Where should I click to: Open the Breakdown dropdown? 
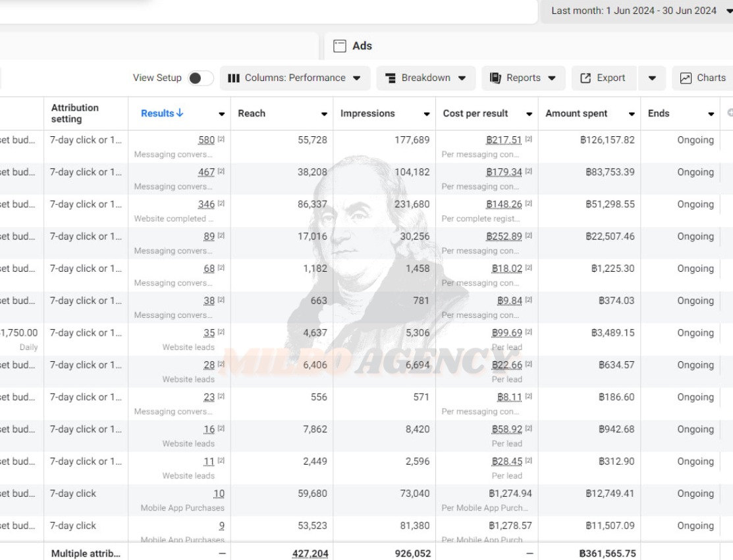[x=426, y=78]
